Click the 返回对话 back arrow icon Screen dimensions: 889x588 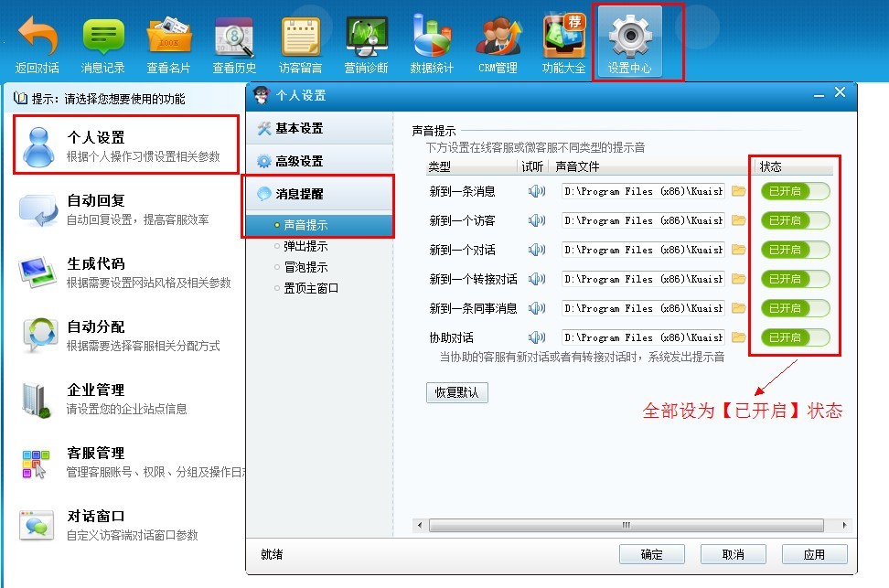37,38
